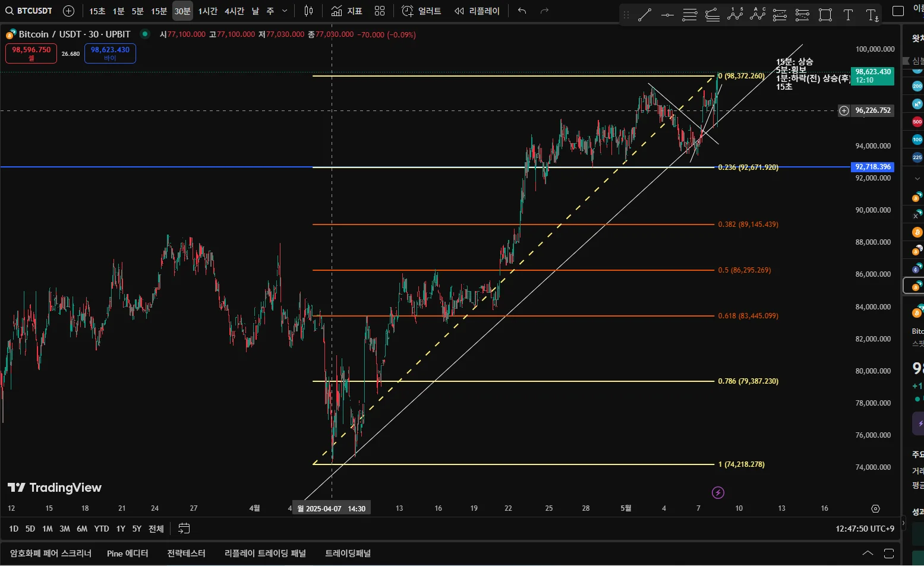Open the chart layout selector square icon
The height and width of the screenshot is (566, 924).
(898, 11)
